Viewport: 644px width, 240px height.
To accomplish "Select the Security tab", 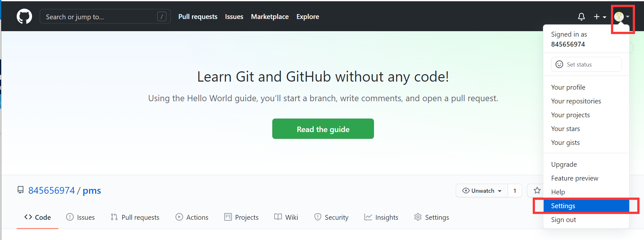I will point(331,217).
